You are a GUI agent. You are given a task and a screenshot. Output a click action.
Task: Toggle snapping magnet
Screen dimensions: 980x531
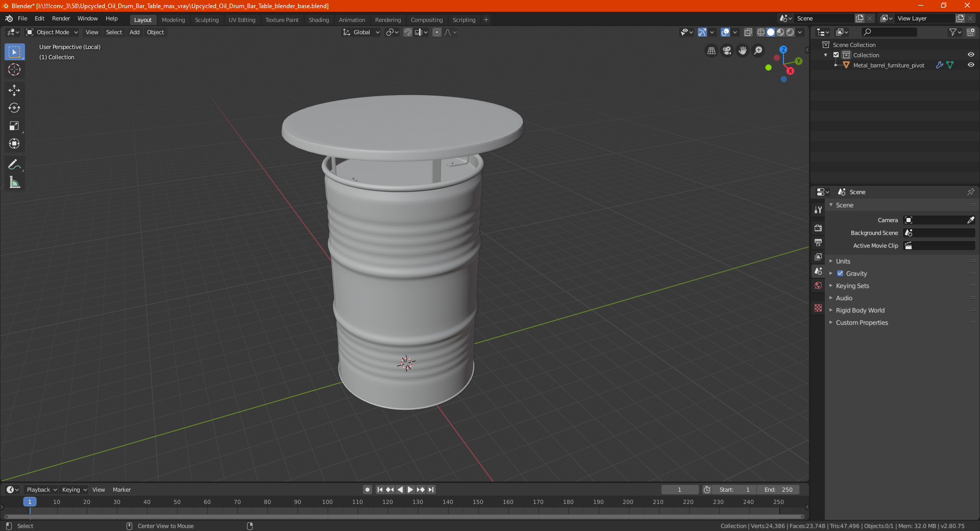(407, 32)
